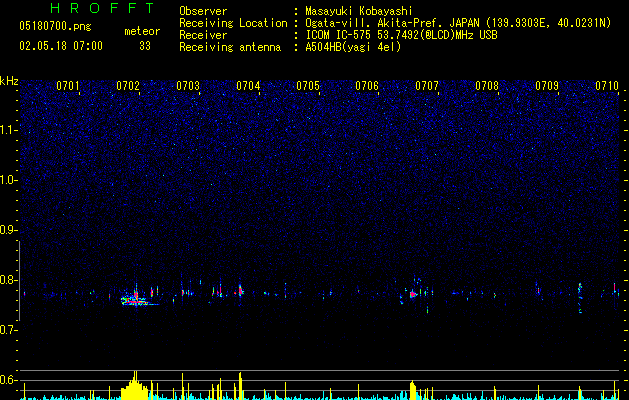Image resolution: width=629 pixels, height=400 pixels.
Task: Click the 0703 time marker
Action: tap(188, 86)
